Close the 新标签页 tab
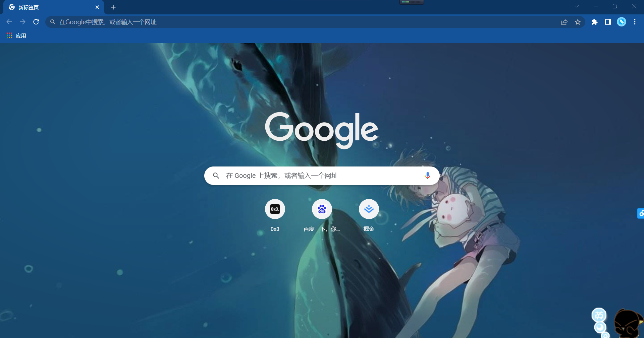Screen dimensions: 644x338 (97, 7)
